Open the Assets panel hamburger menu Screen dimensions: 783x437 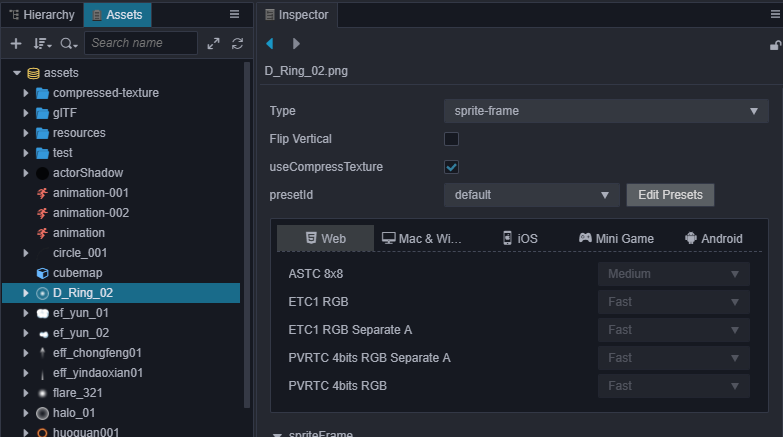234,14
